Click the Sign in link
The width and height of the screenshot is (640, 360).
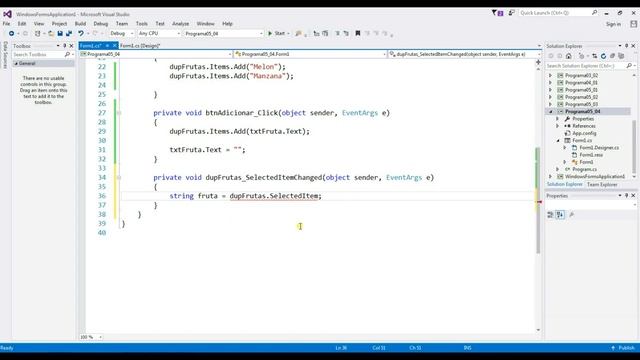click(613, 24)
